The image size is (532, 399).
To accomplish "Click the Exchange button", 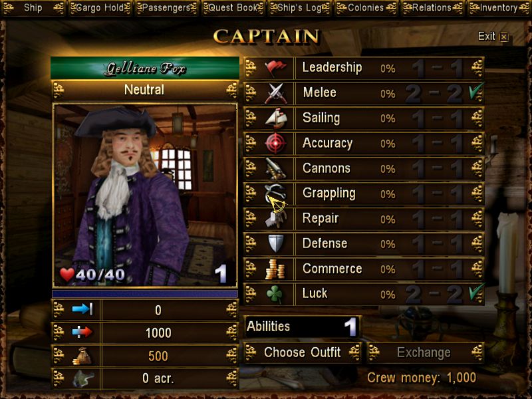I will [424, 352].
